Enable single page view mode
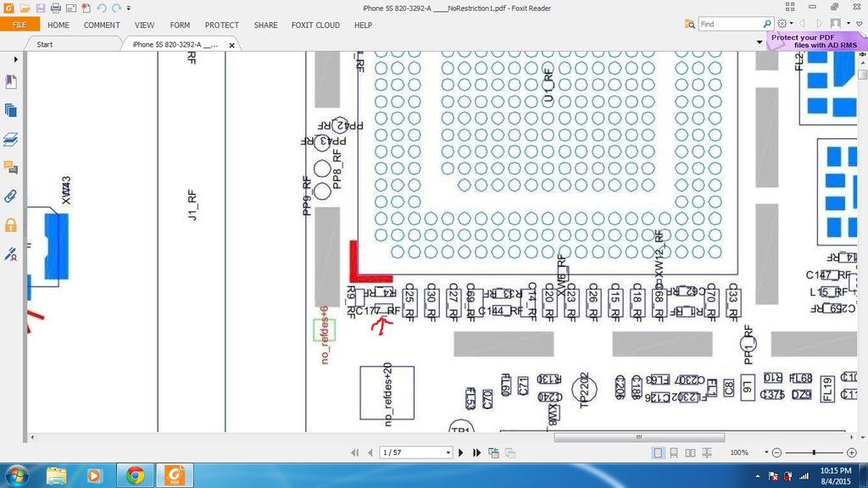 (658, 453)
